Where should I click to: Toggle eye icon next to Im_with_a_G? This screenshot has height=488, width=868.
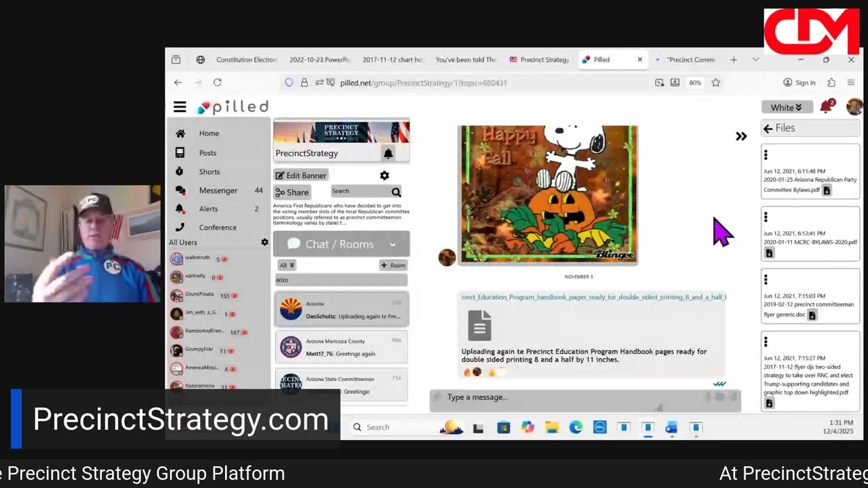pyautogui.click(x=232, y=314)
